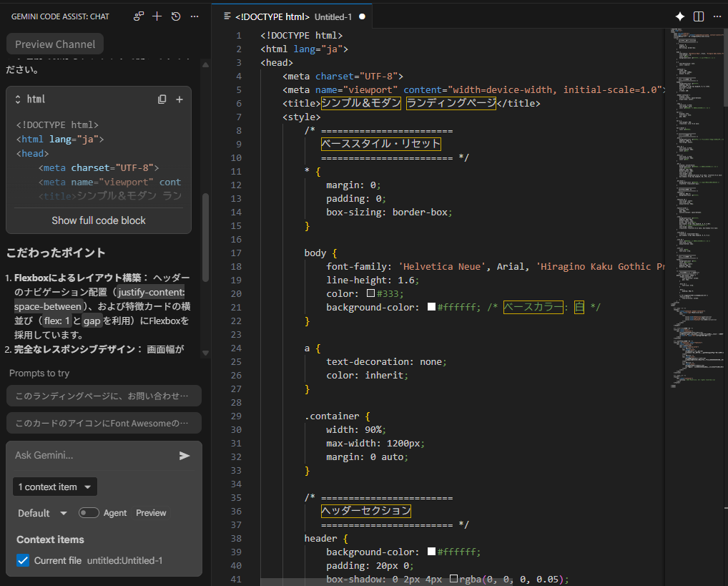This screenshot has height=586, width=728.
Task: Open color picker for rgba box-shadow swatch
Action: point(453,579)
